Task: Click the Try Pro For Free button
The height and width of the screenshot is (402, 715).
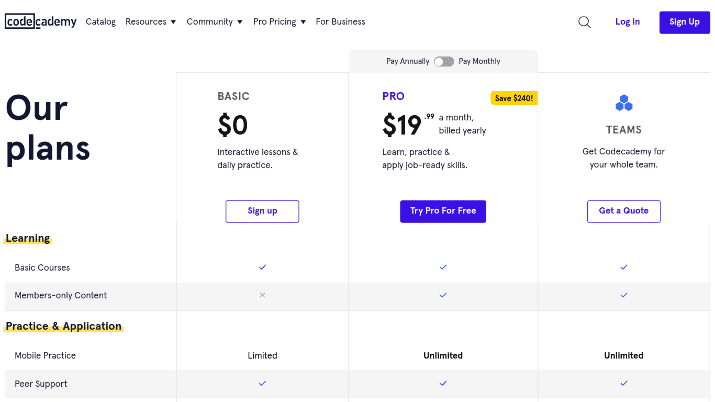Action: (x=443, y=211)
